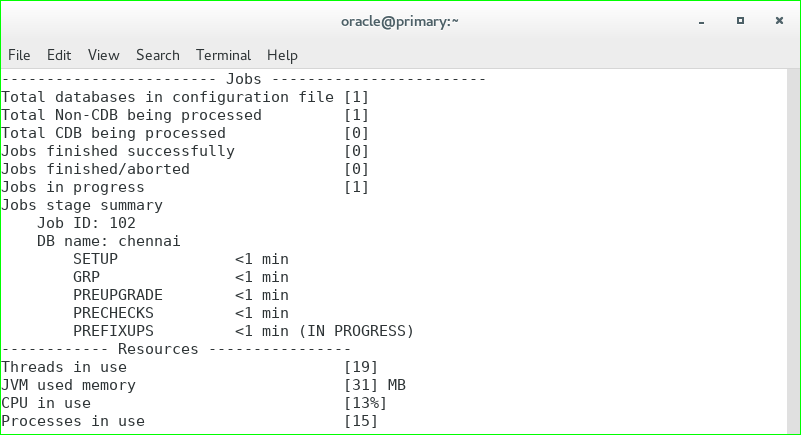Click the oracle@primary:~ window title
This screenshot has width=801, height=435.
point(399,19)
